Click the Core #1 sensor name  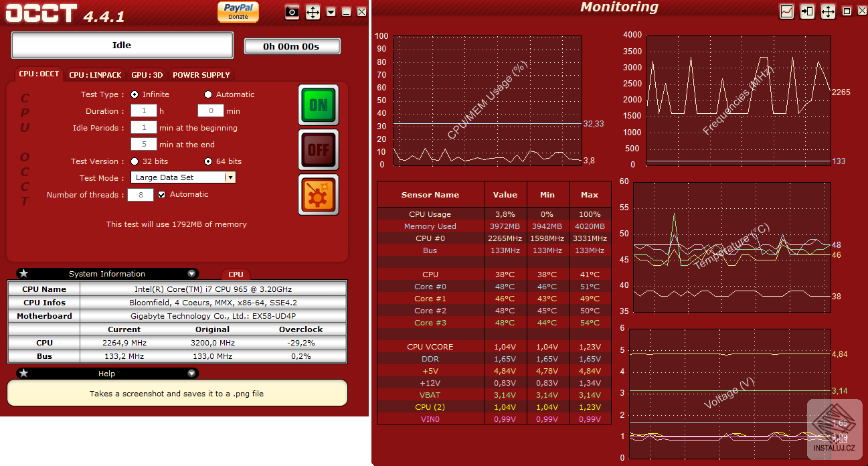click(x=430, y=299)
